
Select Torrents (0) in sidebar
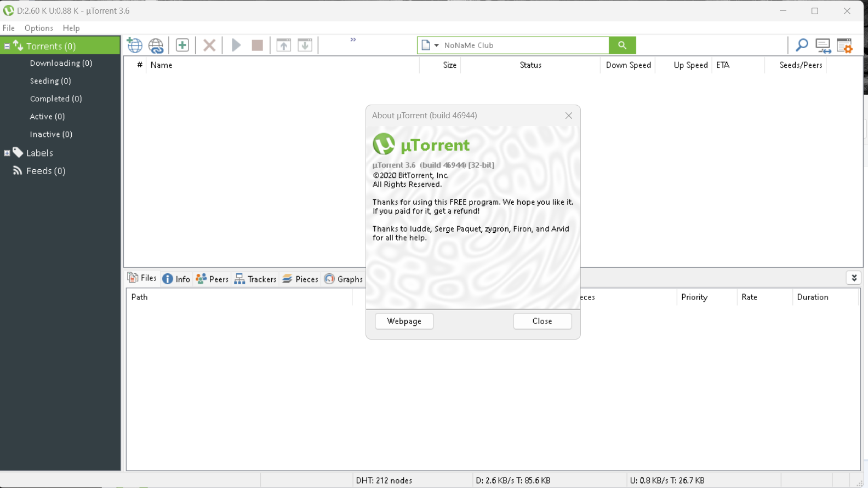51,47
